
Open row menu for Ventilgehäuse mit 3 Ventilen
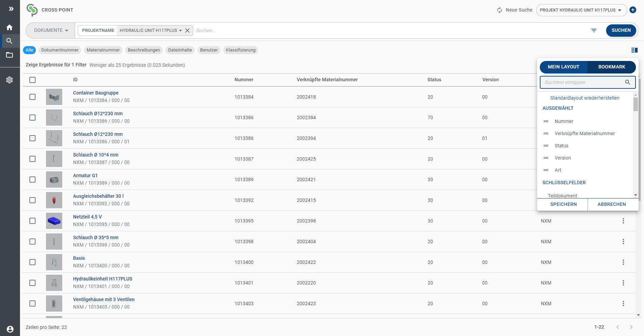pos(623,303)
